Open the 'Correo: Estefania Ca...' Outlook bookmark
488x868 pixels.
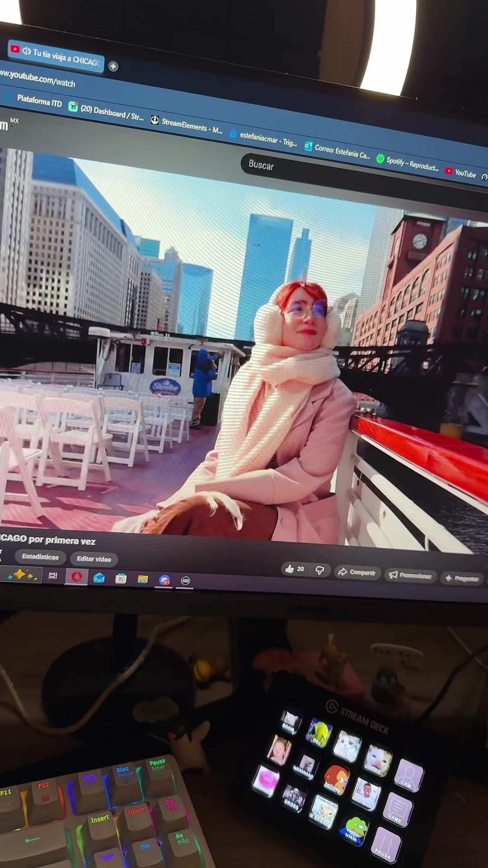(x=337, y=151)
